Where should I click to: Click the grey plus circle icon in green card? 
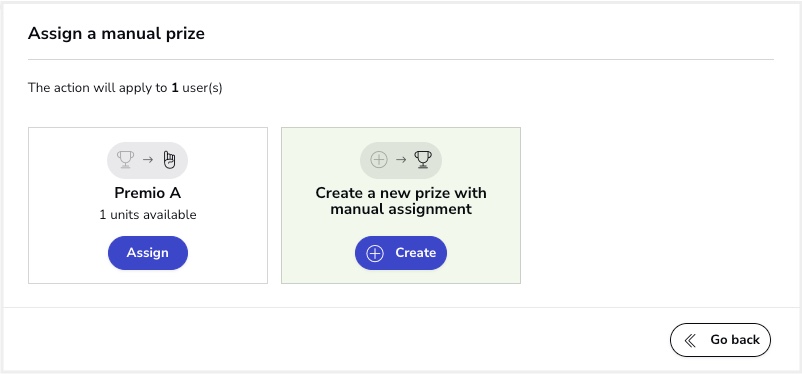coord(378,160)
